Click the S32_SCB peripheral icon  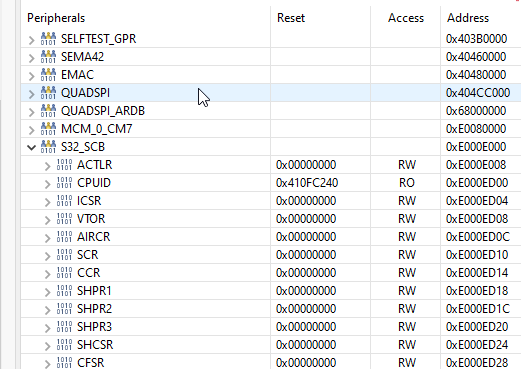[48, 147]
